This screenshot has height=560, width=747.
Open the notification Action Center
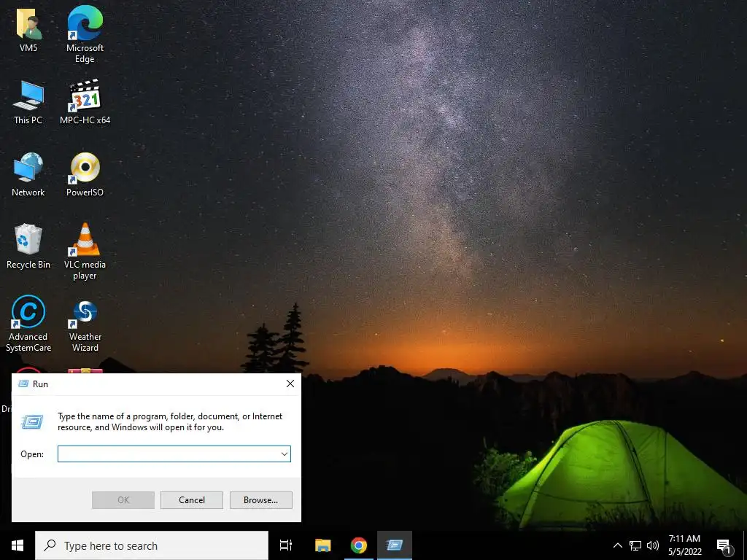click(x=724, y=547)
